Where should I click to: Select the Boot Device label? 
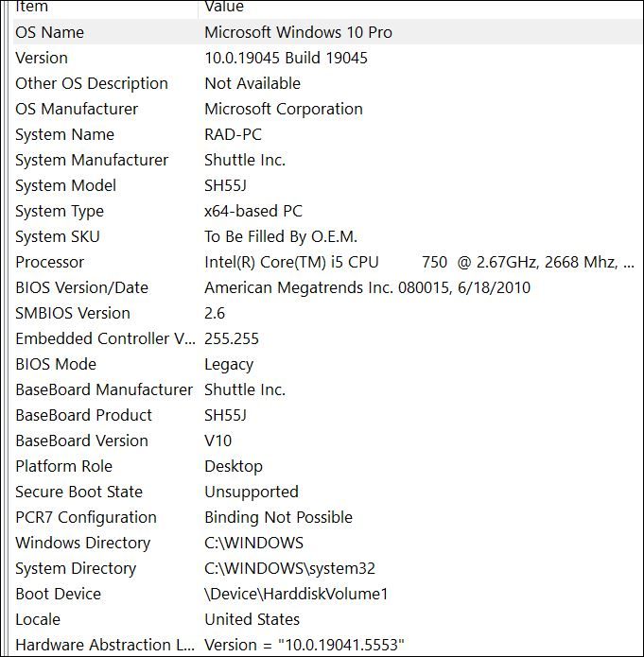click(59, 595)
